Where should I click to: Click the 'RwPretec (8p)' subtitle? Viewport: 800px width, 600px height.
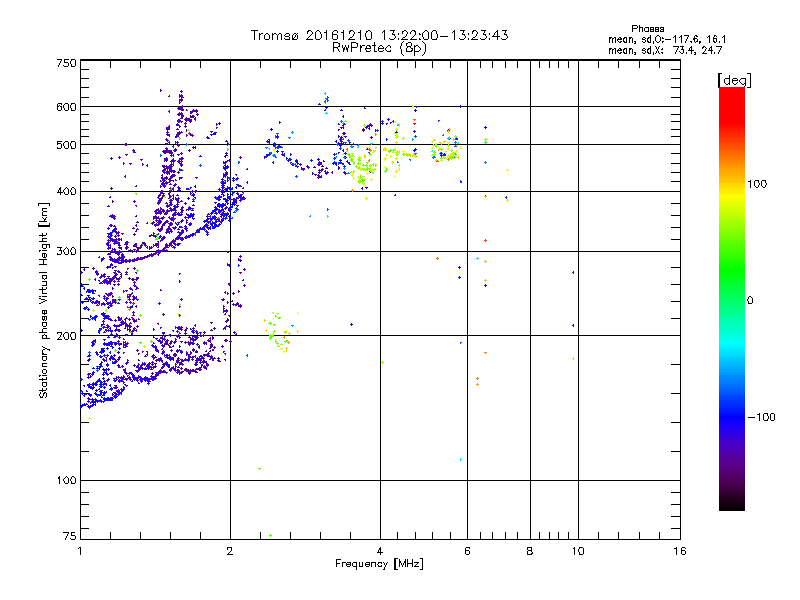[x=379, y=48]
